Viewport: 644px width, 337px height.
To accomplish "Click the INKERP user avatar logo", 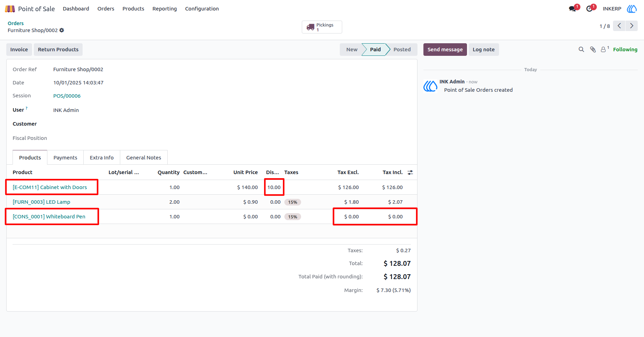I will click(632, 9).
